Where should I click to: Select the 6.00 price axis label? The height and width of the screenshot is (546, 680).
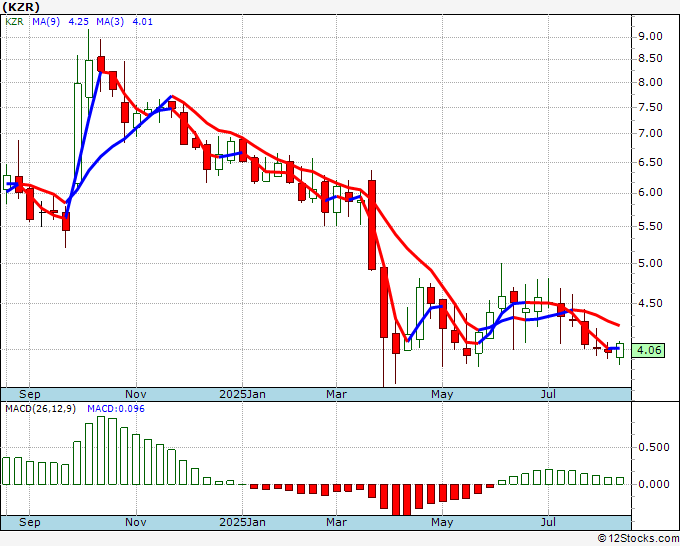click(651, 193)
